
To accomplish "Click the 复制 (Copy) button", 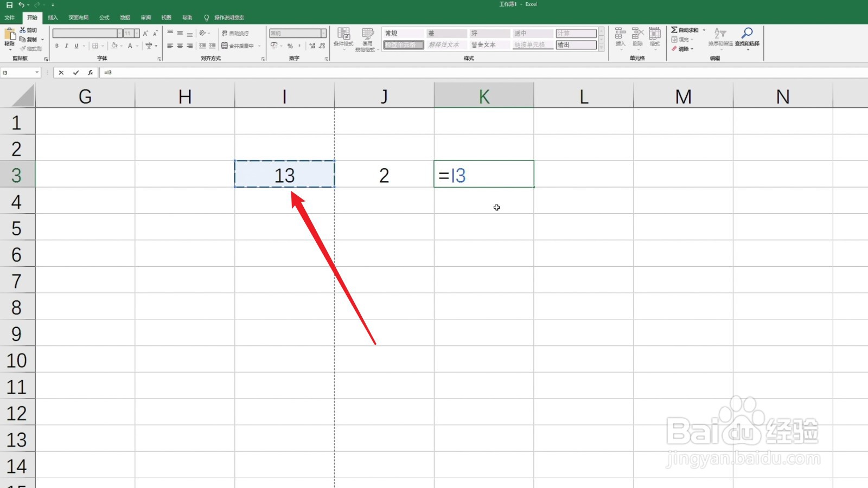I will pos(28,39).
